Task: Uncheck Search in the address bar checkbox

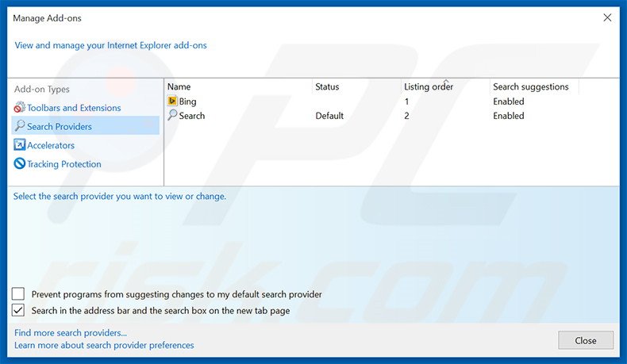Action: click(18, 310)
